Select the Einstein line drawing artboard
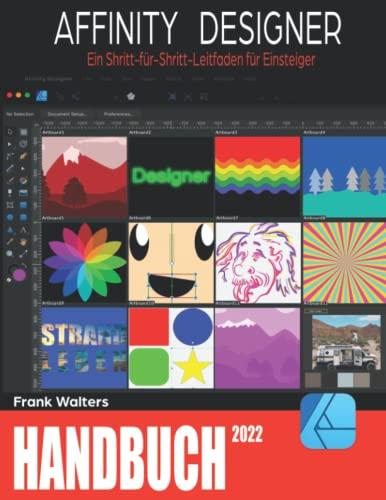 pos(258,262)
